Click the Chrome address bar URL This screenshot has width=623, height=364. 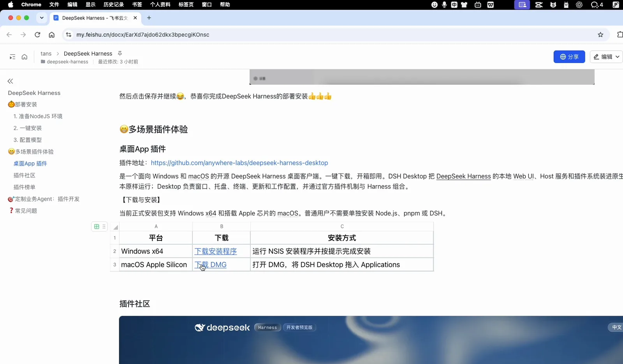pyautogui.click(x=143, y=35)
